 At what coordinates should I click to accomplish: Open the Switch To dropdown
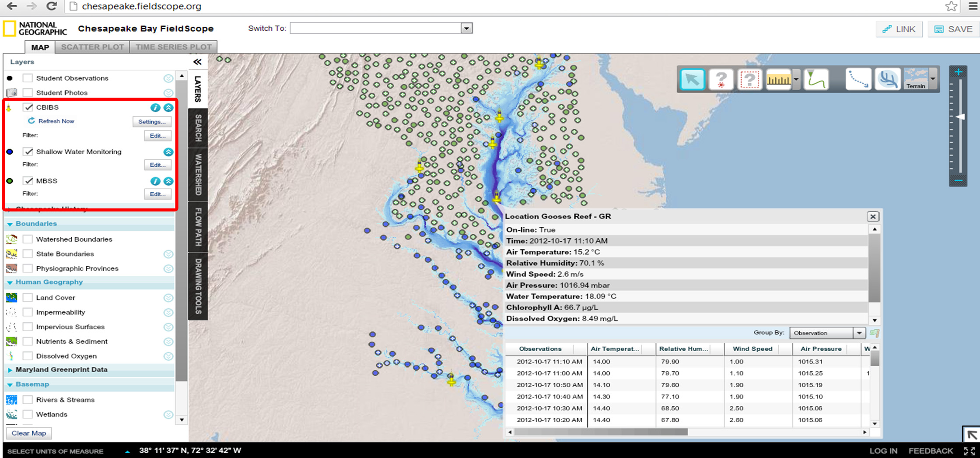click(x=466, y=28)
